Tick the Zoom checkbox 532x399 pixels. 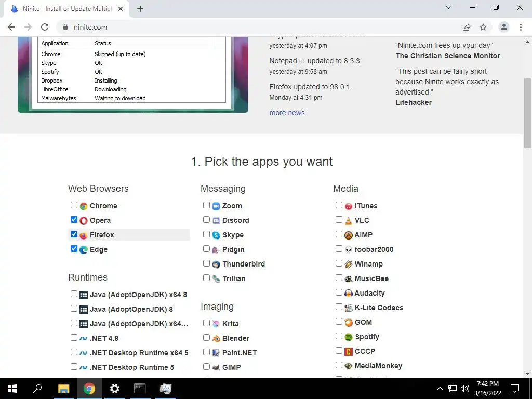point(206,205)
